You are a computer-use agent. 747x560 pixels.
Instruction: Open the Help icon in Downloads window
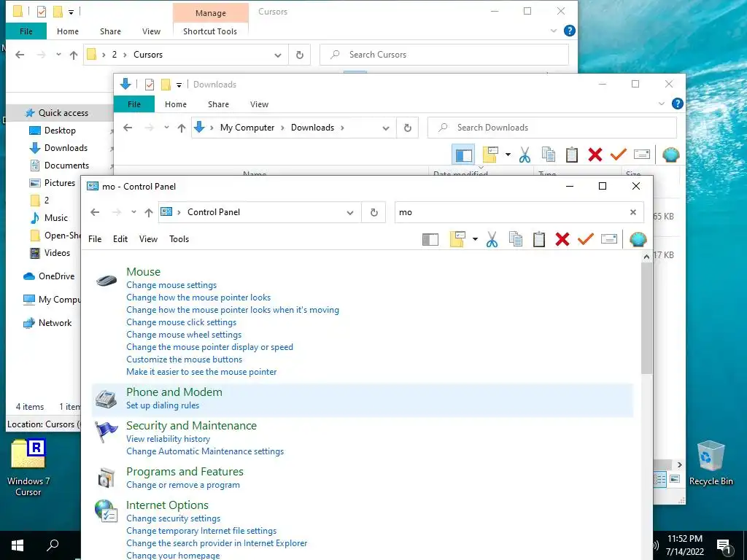click(x=677, y=104)
